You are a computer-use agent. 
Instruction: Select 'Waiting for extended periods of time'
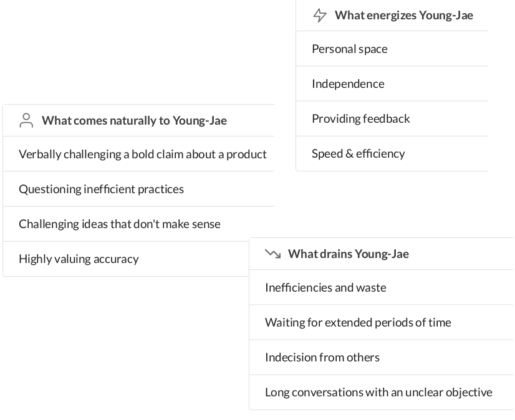(381, 322)
